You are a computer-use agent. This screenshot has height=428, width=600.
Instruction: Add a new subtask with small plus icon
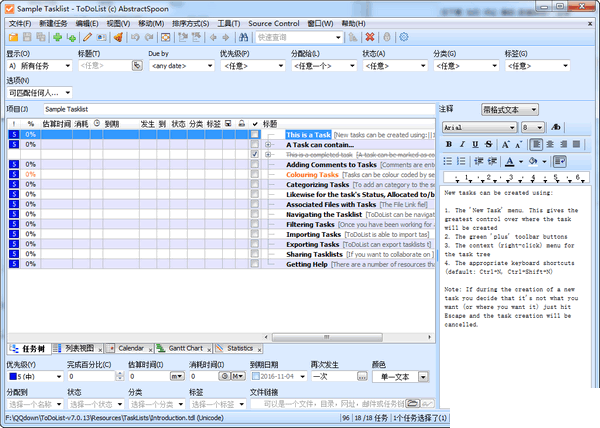tap(71, 37)
